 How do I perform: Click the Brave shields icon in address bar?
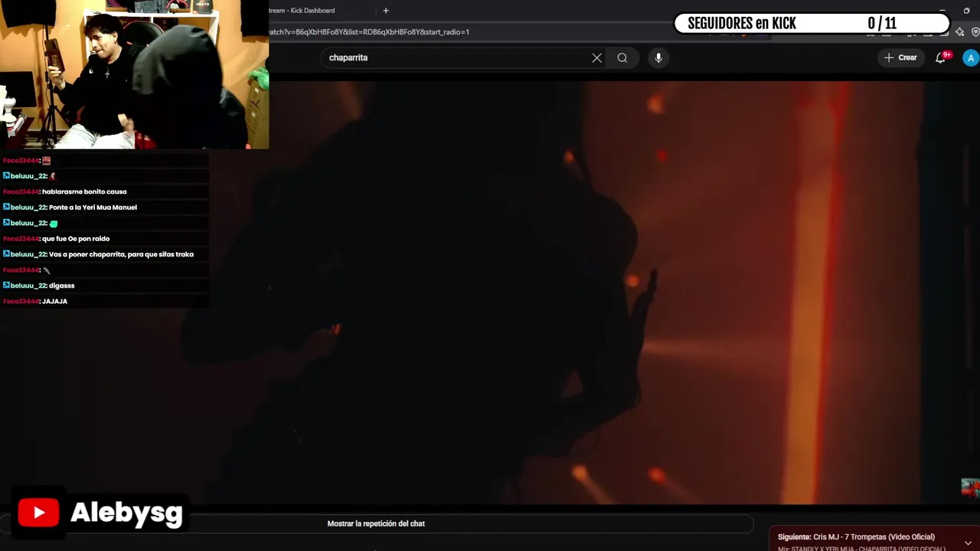(x=975, y=32)
